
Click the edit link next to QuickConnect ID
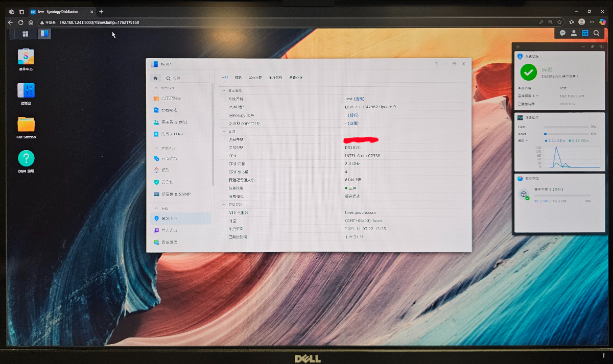[353, 123]
